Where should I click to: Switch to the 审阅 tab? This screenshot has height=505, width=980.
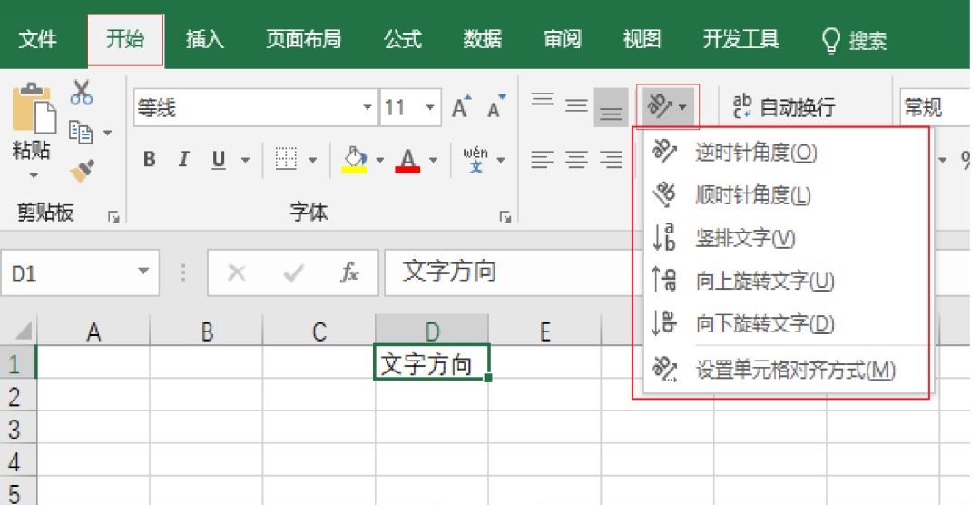tap(563, 39)
